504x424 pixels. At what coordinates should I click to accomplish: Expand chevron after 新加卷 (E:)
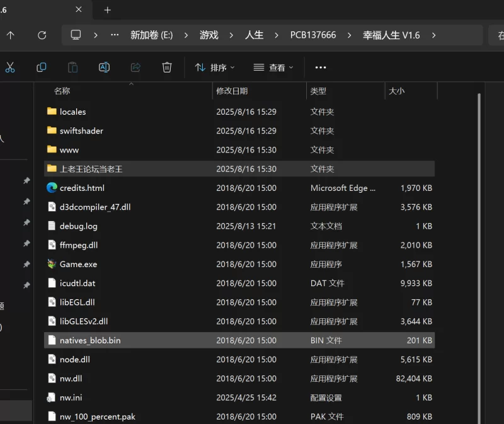pyautogui.click(x=186, y=35)
